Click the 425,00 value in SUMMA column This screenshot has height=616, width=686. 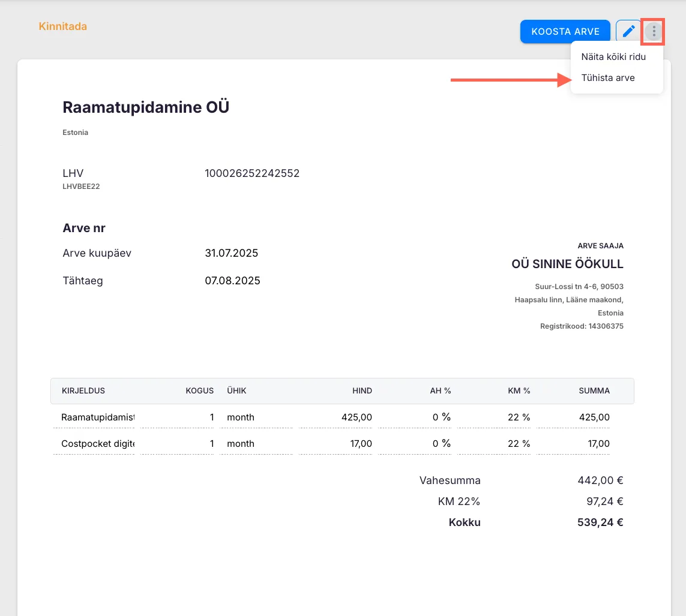(x=575, y=417)
